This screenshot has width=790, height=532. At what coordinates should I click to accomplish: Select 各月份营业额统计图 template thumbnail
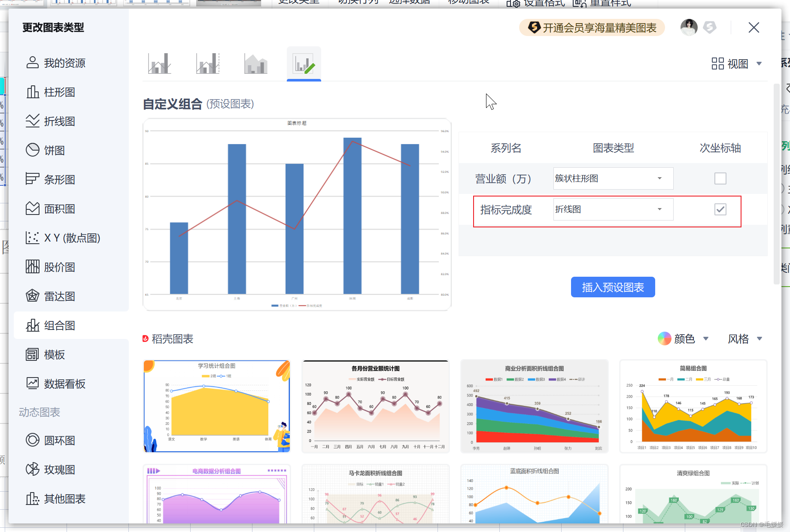click(376, 406)
